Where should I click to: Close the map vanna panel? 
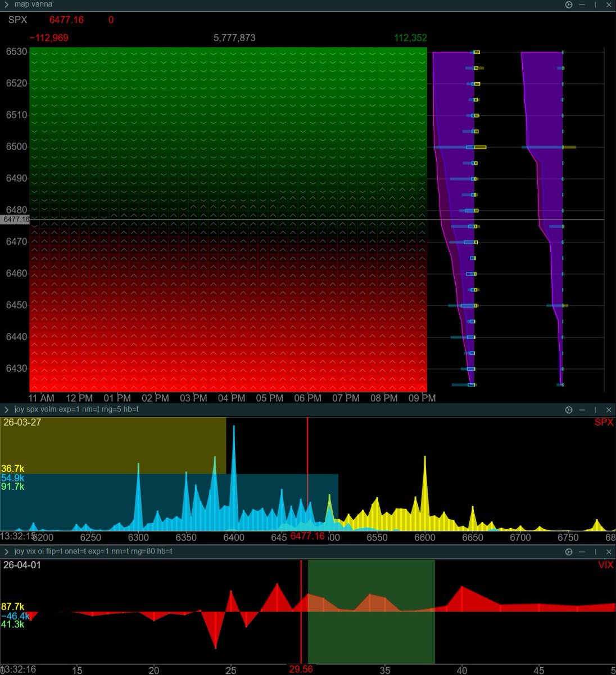[609, 4]
